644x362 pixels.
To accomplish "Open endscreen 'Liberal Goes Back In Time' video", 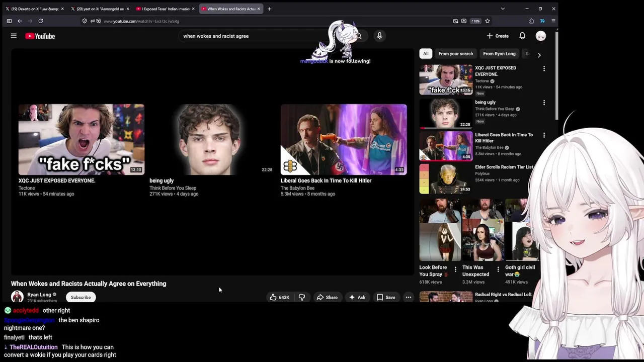I will click(344, 139).
